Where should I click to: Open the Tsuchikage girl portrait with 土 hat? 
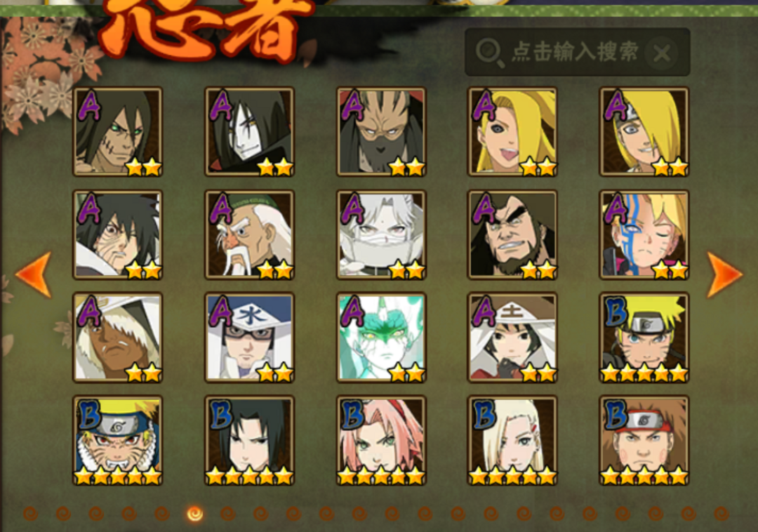click(x=512, y=338)
